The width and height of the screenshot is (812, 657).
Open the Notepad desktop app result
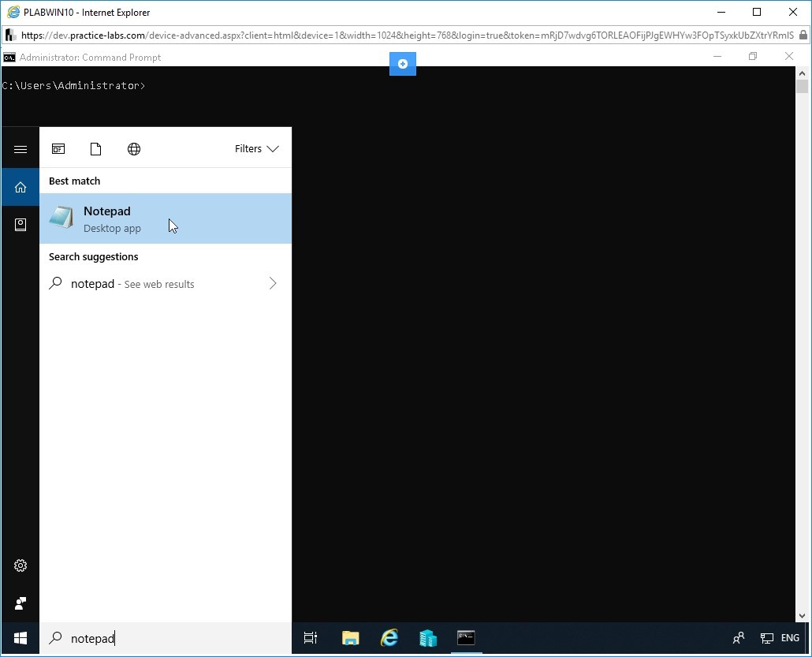tap(166, 218)
